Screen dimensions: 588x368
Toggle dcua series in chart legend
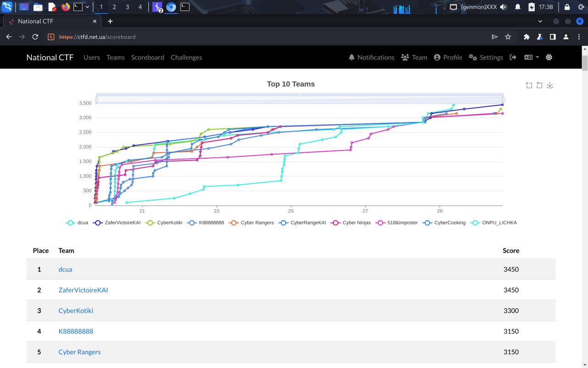tap(77, 223)
